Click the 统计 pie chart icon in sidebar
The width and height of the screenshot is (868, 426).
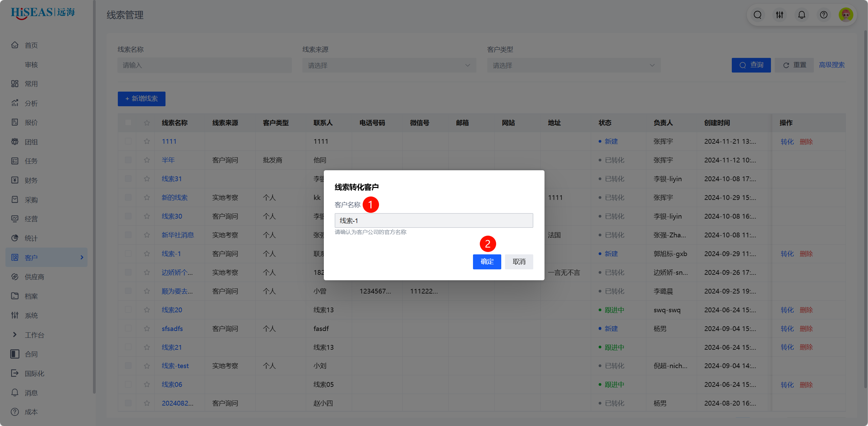coord(15,238)
